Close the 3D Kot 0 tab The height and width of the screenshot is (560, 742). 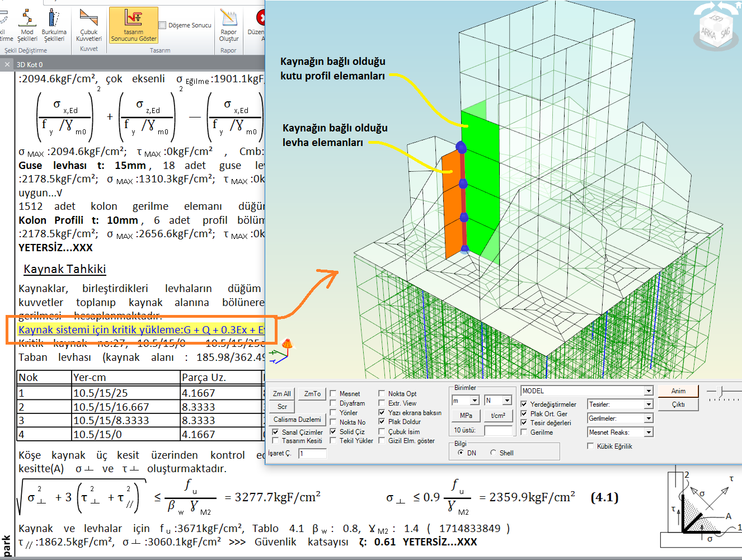click(7, 64)
